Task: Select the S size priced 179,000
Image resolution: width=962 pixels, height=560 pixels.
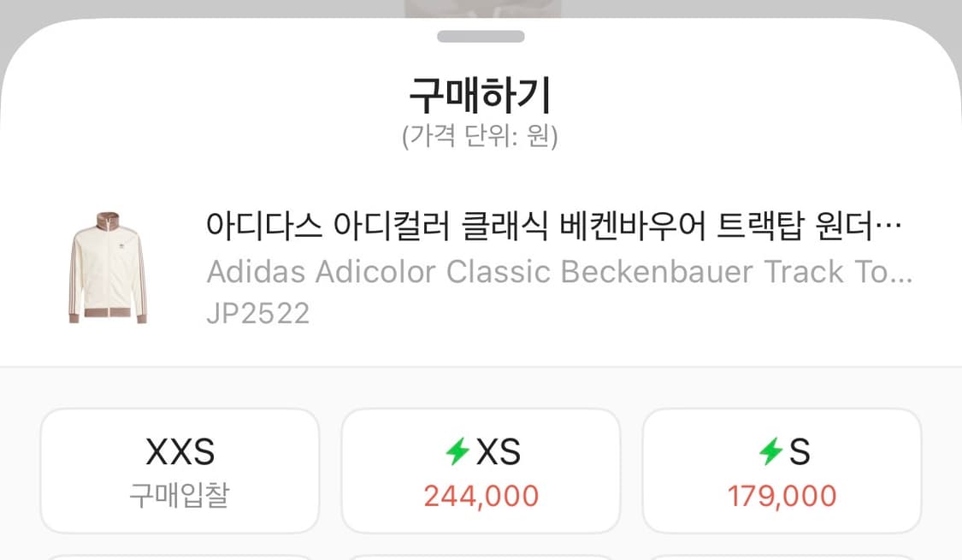Action: click(x=781, y=470)
